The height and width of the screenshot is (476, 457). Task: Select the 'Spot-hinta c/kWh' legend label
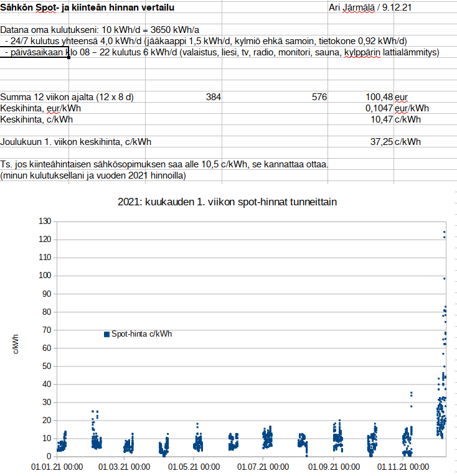[x=141, y=334]
